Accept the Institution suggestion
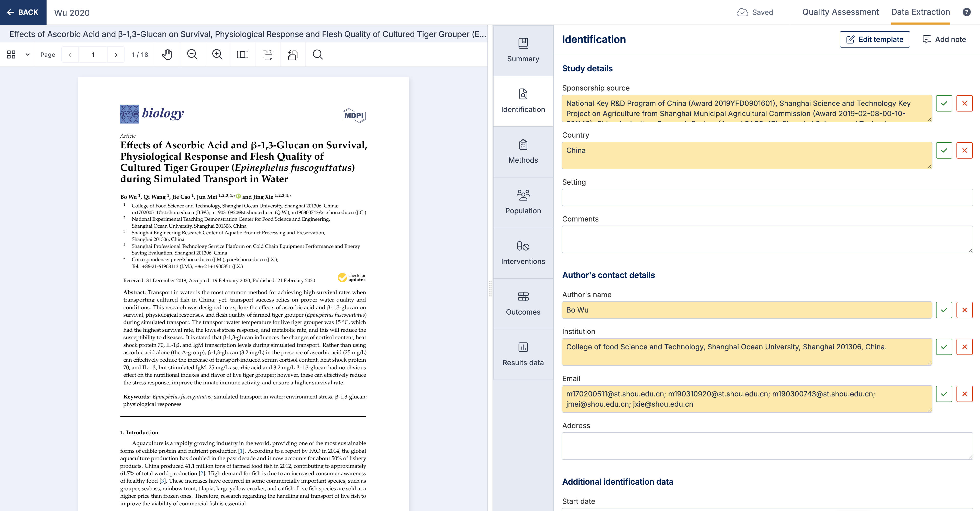 pos(944,347)
